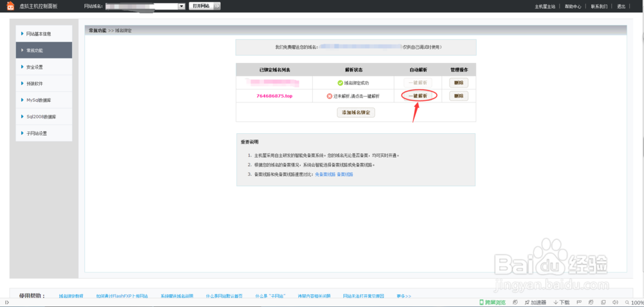Viewport: 644px width, 307px height.
Task: Click greyed 一键解析 in the first row
Action: pyautogui.click(x=418, y=82)
